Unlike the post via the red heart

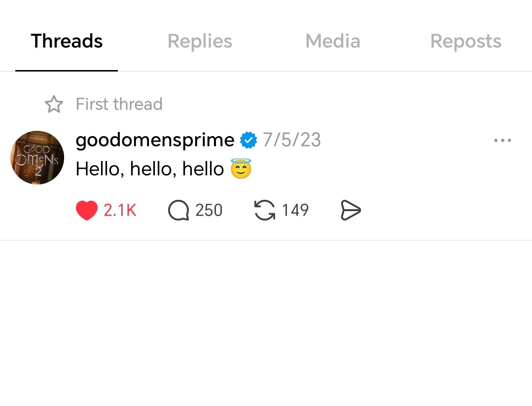pyautogui.click(x=86, y=211)
